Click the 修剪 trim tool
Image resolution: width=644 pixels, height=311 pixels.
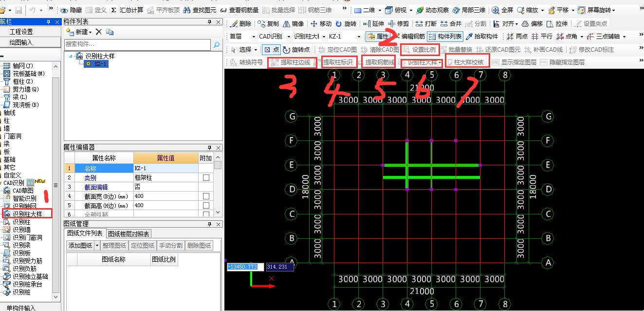coord(399,23)
